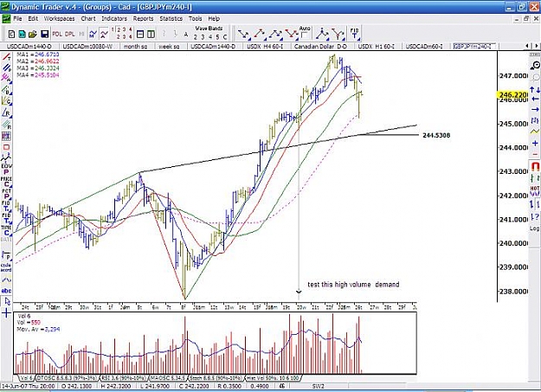Click the split horizontal window icon

(140, 34)
